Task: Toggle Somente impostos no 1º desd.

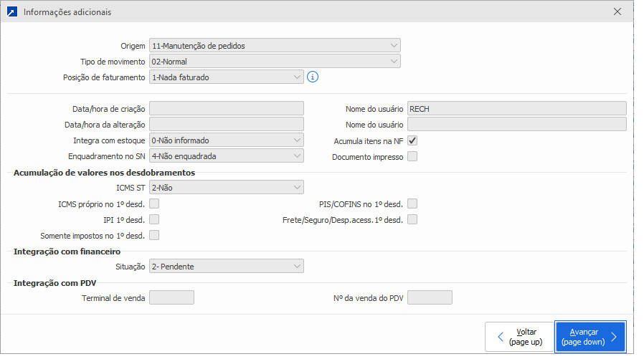Action: (154, 235)
